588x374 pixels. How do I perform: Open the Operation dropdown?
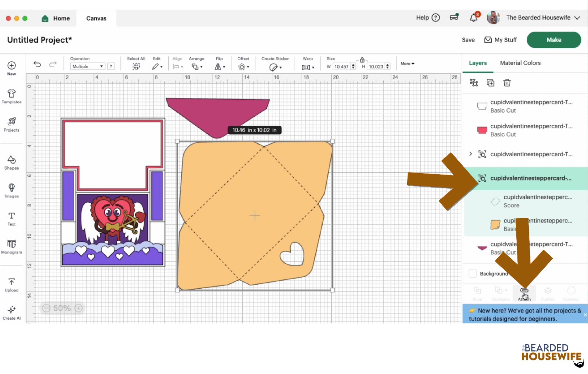point(87,66)
